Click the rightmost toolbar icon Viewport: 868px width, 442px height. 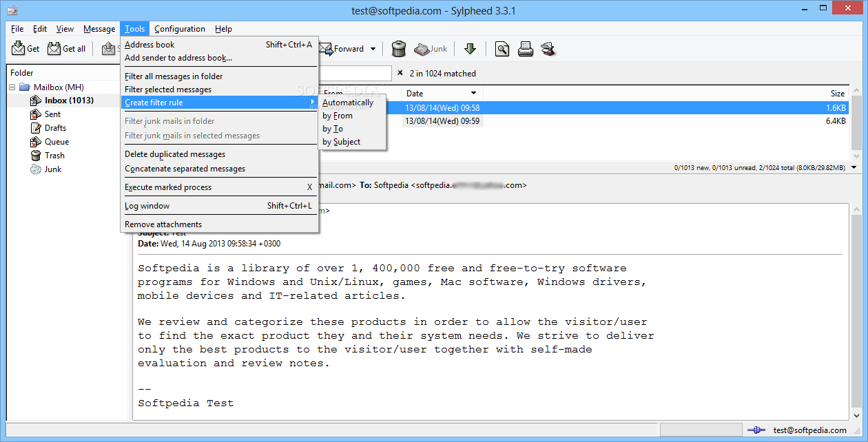(548, 49)
